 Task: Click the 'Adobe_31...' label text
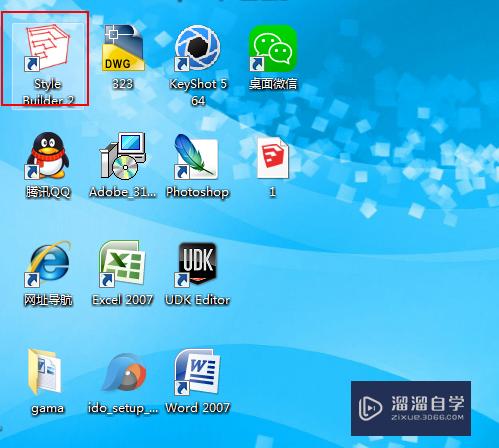[x=123, y=192]
